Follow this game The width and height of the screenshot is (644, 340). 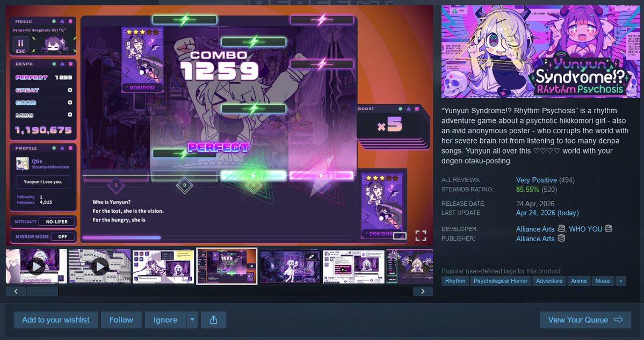click(121, 320)
